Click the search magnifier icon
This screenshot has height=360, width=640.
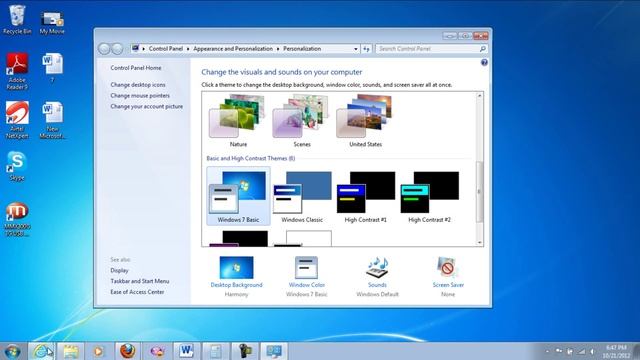pos(482,49)
